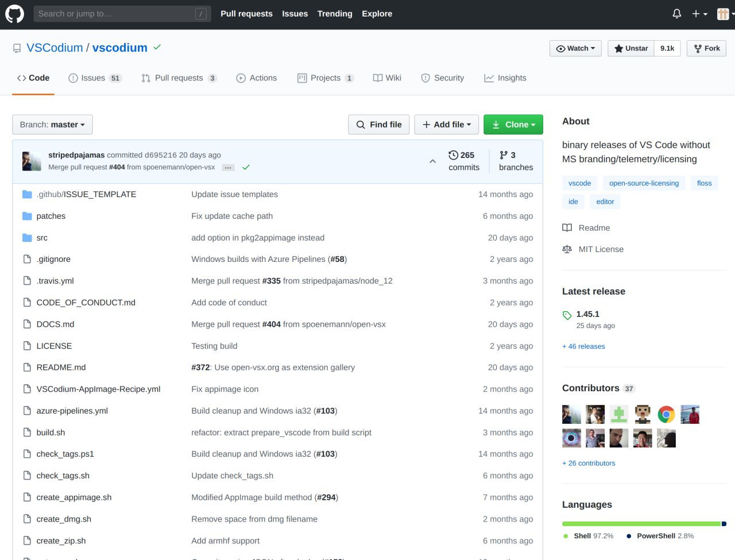Switch to the Insights tab
This screenshot has width=735, height=560.
tap(505, 78)
